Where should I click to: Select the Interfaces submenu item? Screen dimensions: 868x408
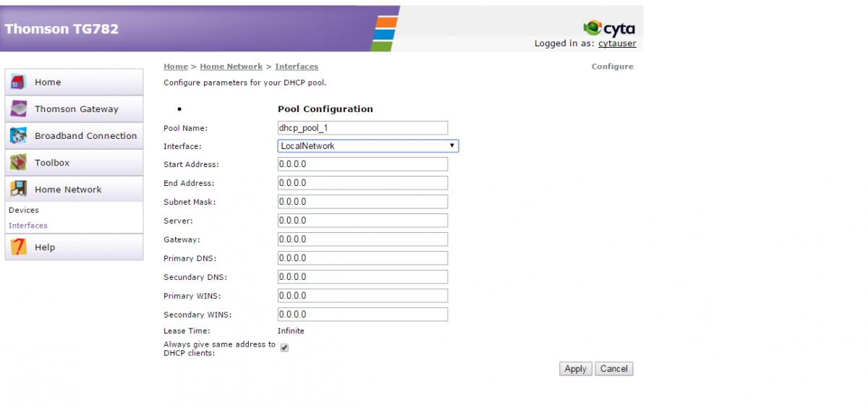click(28, 226)
